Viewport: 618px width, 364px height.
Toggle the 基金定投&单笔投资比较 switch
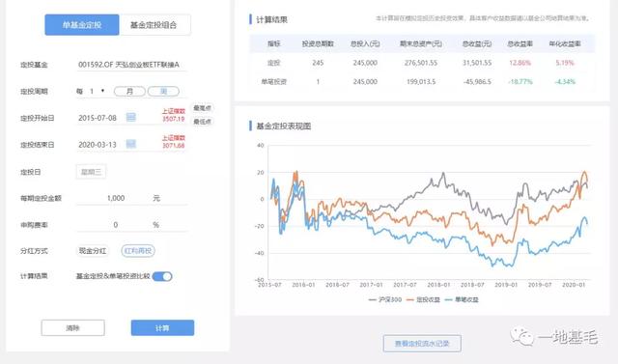coord(162,276)
